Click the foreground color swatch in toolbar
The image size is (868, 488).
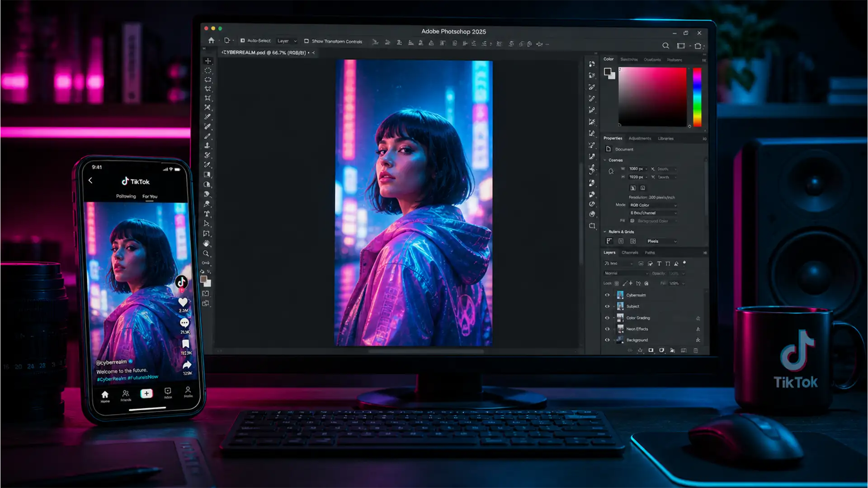pyautogui.click(x=203, y=279)
